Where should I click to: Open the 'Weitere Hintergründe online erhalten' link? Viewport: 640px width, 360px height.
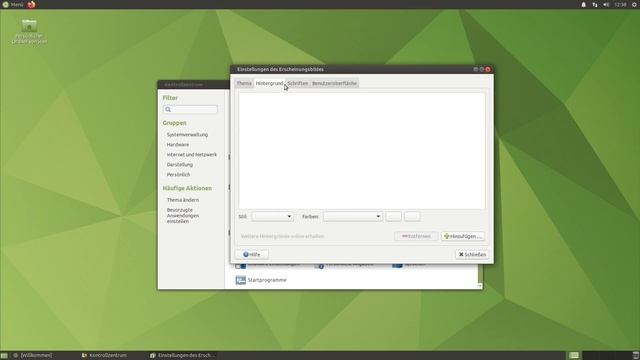point(282,236)
